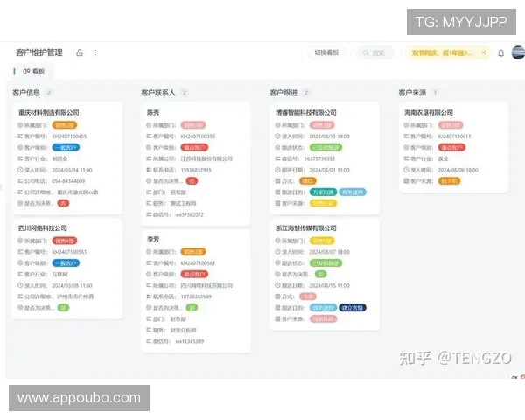Click the clock icon beside 2024/03/15 11:00
The height and width of the screenshot is (420, 525).
tap(277, 285)
